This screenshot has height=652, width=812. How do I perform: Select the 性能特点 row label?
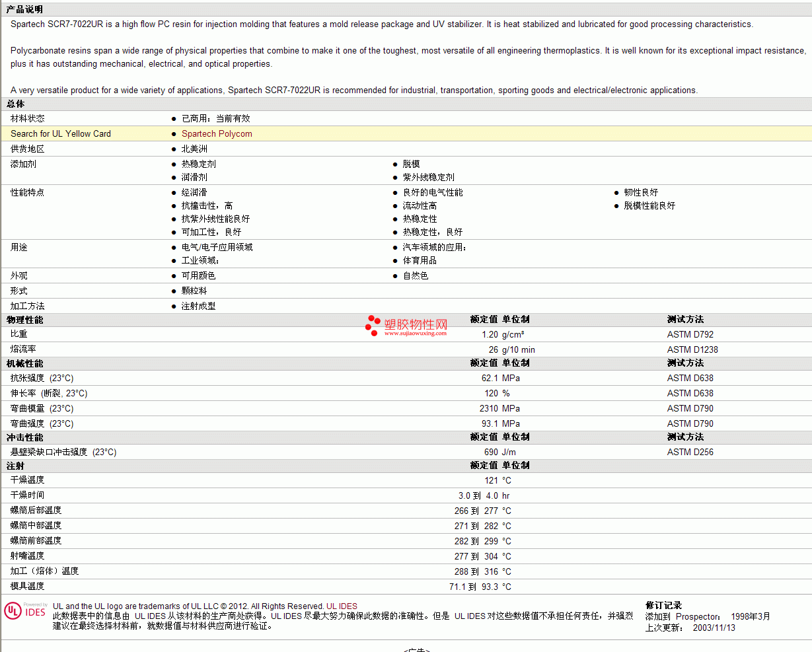(28, 192)
